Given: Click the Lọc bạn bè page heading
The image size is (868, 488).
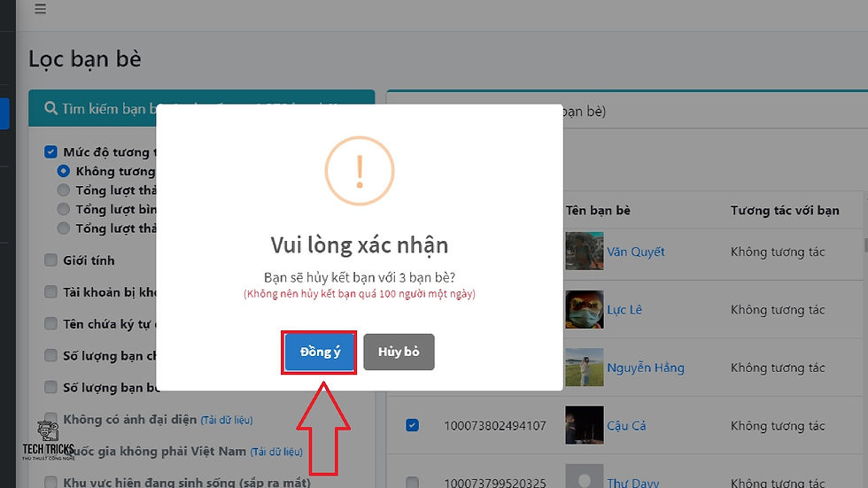Looking at the screenshot, I should click(x=85, y=59).
